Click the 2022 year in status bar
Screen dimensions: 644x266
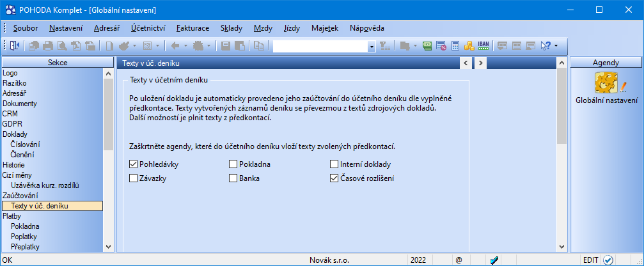418,260
